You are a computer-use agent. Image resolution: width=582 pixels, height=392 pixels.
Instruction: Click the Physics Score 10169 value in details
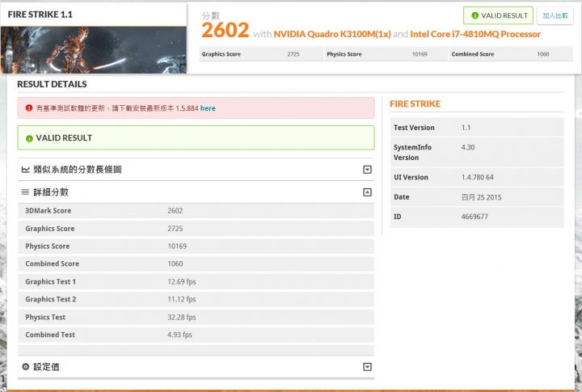click(x=177, y=247)
